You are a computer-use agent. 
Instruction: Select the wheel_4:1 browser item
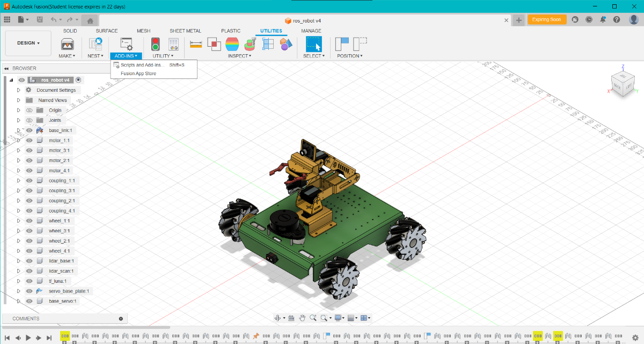point(59,251)
